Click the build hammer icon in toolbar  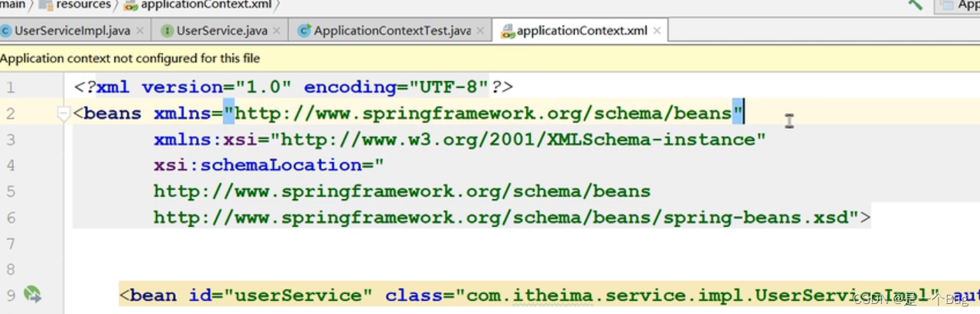[x=915, y=5]
